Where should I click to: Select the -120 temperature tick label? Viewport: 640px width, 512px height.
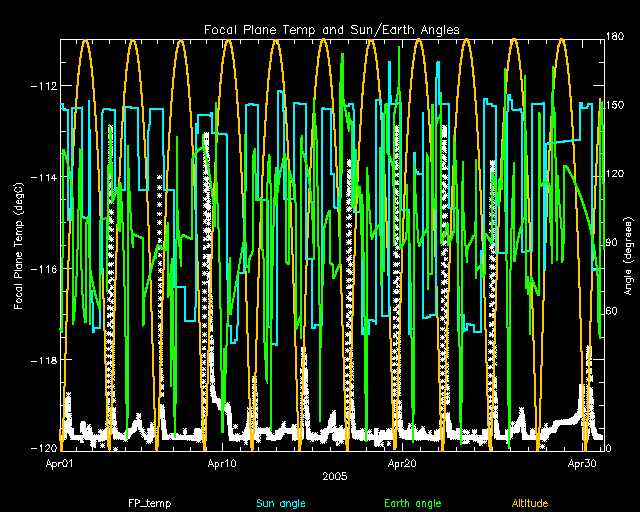coord(41,449)
